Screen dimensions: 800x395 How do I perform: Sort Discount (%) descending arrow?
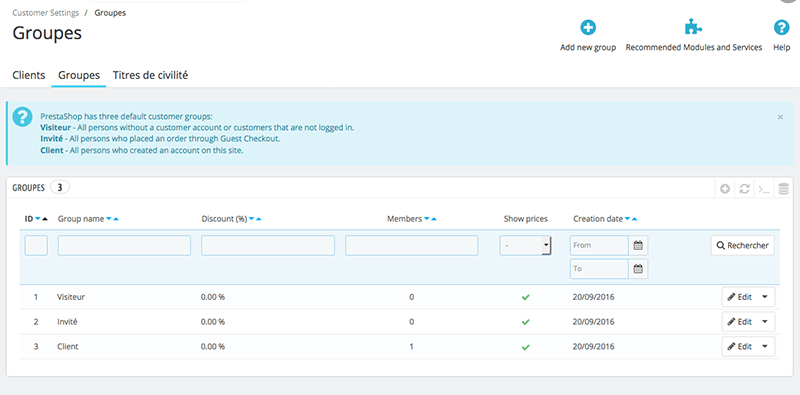click(x=252, y=219)
